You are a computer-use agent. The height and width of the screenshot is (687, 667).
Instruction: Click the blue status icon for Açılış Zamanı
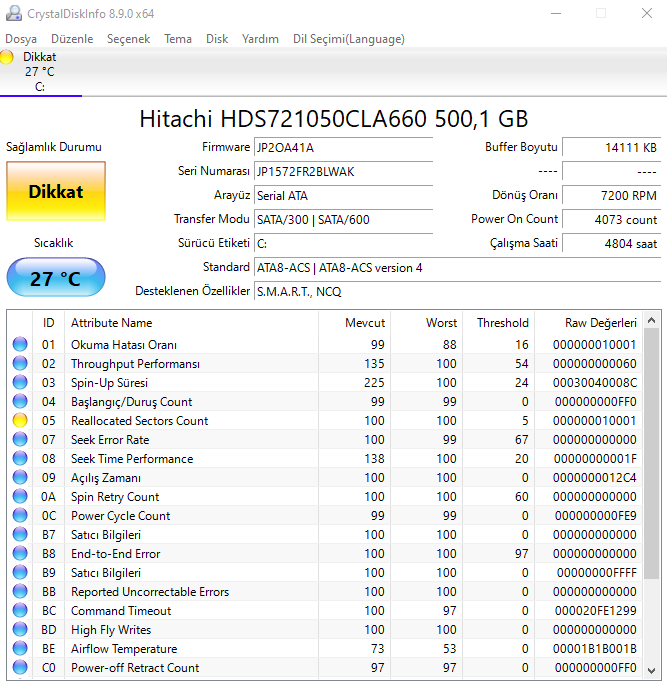(20, 477)
